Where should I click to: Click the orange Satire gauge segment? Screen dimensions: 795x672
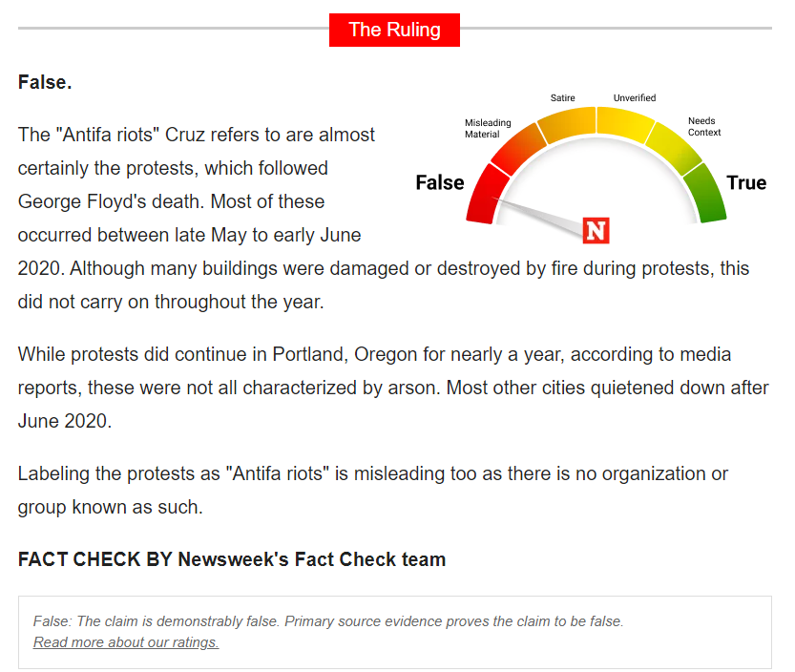pyautogui.click(x=567, y=124)
